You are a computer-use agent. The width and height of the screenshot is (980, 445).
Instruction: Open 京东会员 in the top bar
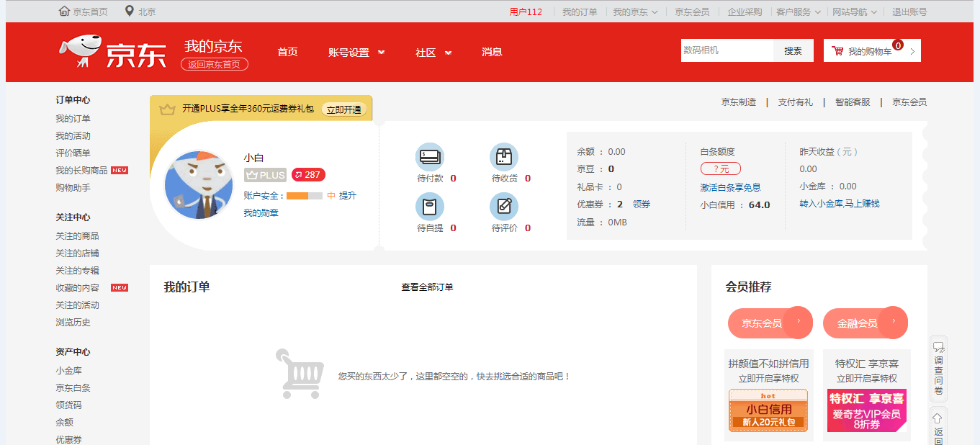(x=692, y=12)
